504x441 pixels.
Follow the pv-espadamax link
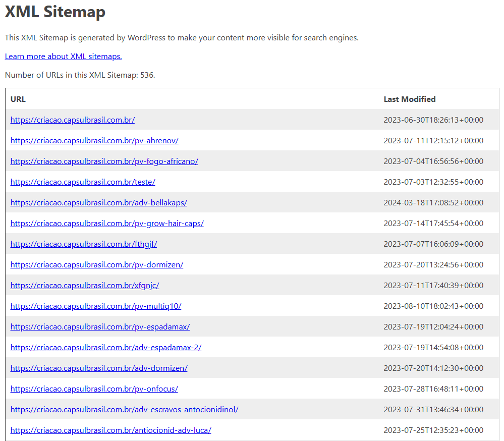point(100,327)
